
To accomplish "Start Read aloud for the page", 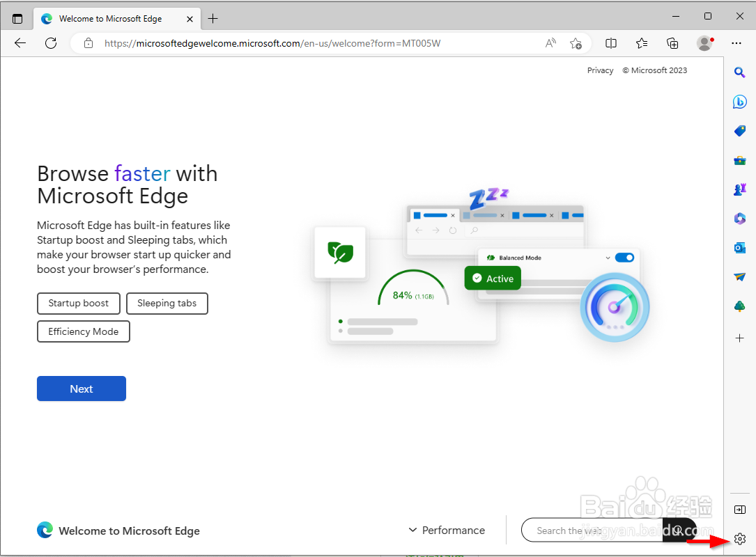I will (x=550, y=42).
